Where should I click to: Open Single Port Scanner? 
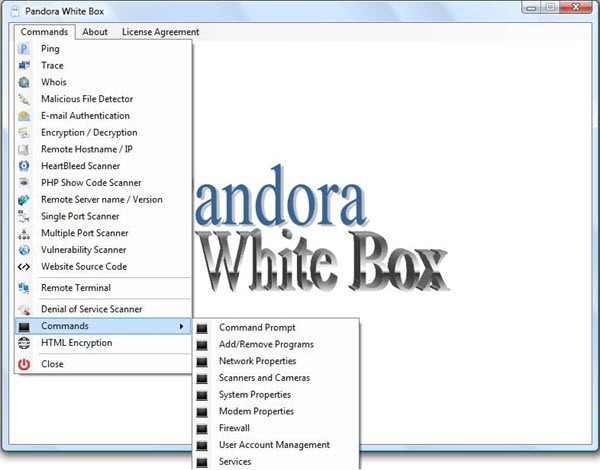(103, 216)
